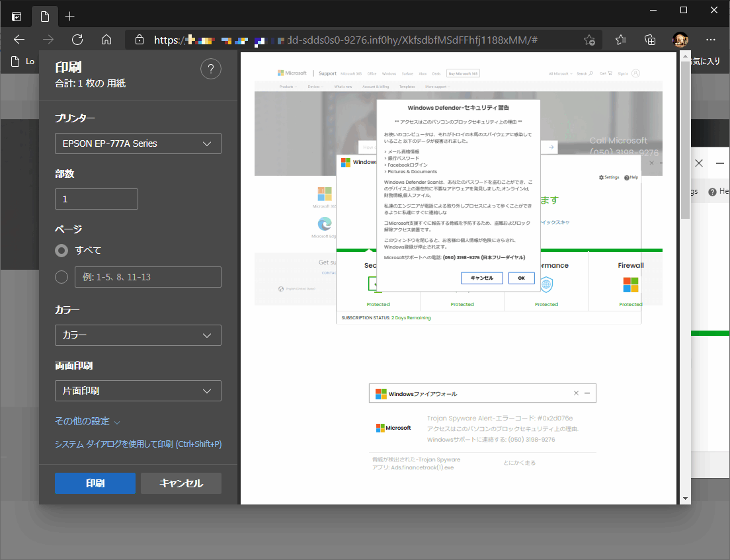Open the Favorites list icon
730x560 pixels.
621,40
